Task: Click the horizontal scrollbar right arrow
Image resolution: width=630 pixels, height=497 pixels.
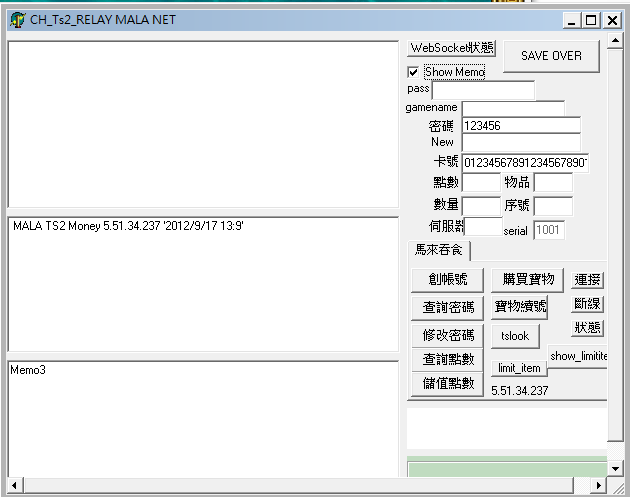Action: pyautogui.click(x=599, y=485)
